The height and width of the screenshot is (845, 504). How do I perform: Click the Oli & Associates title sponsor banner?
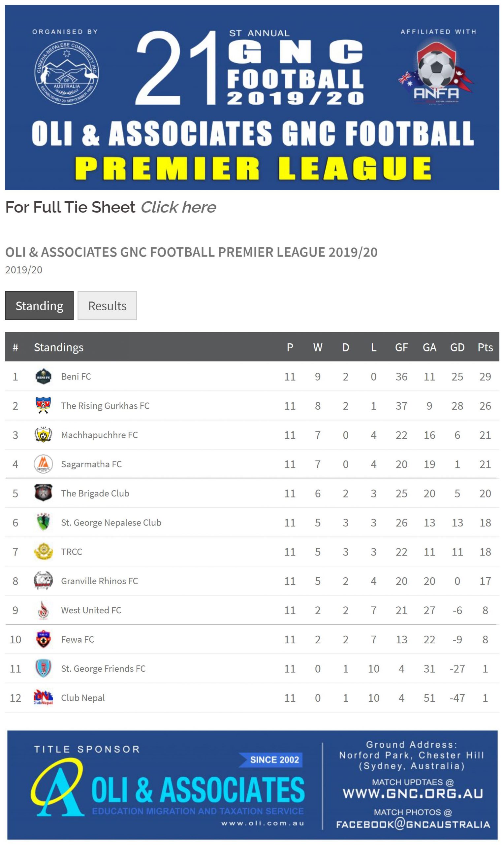click(x=252, y=785)
